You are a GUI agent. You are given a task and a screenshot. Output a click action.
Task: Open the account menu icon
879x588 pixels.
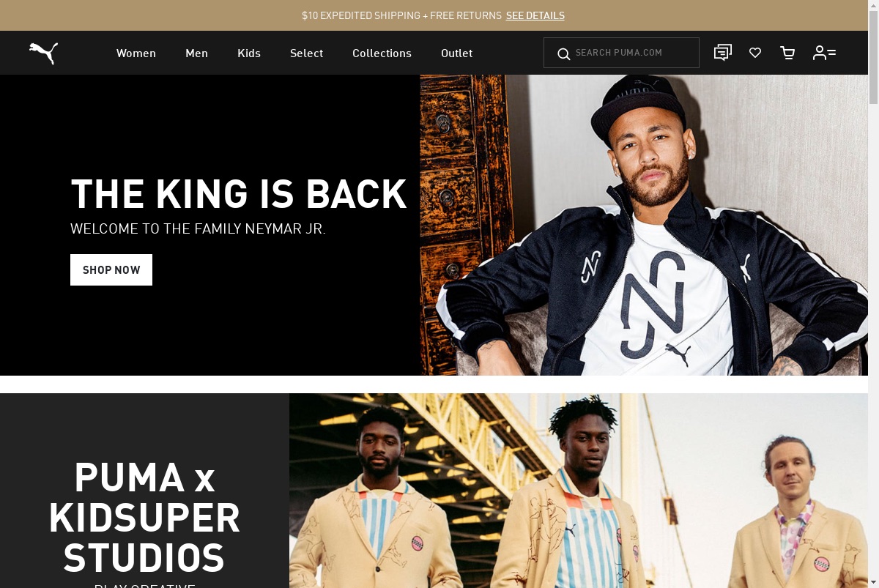click(824, 53)
